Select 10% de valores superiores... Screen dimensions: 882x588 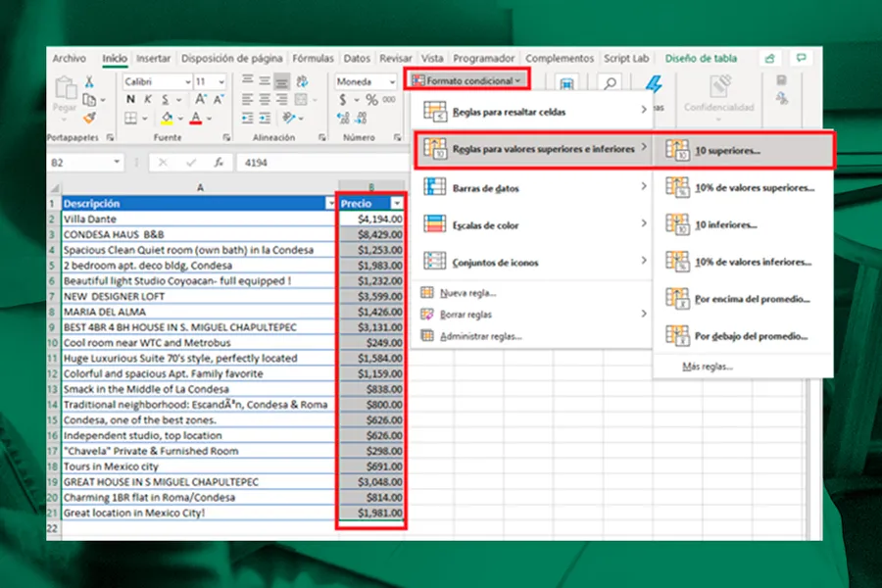click(x=743, y=187)
